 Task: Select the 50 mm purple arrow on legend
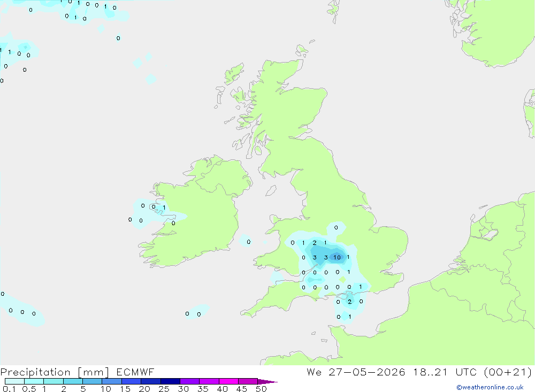pos(267,381)
